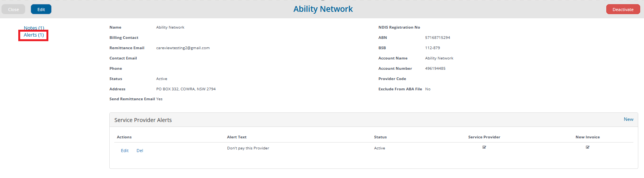
Task: Toggle the Service Provider checkbox in alert row
Action: pos(484,147)
